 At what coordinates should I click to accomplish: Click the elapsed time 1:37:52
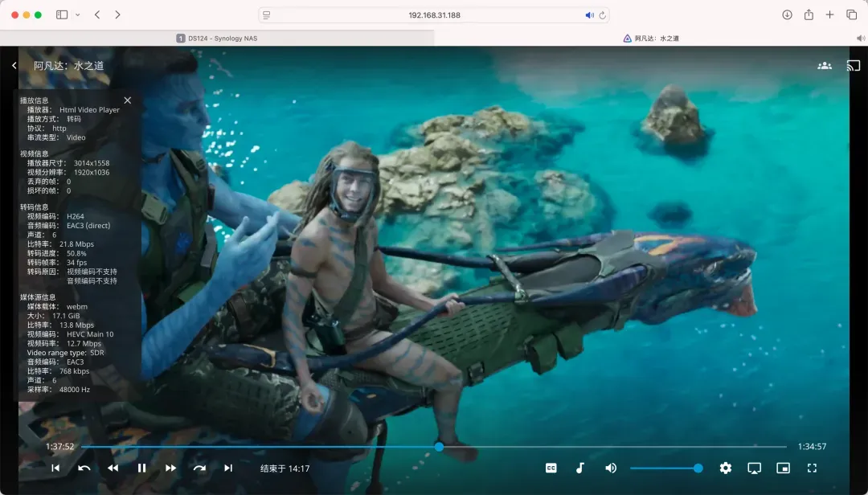click(59, 446)
